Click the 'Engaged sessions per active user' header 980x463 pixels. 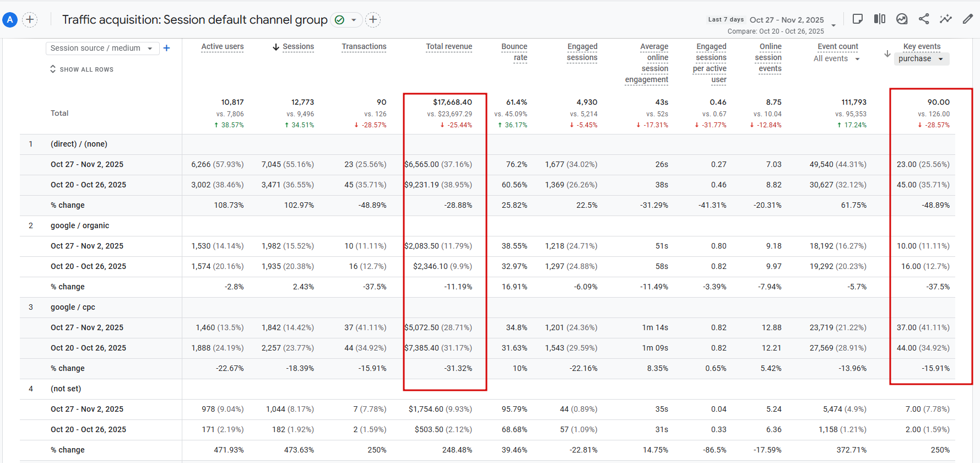[x=710, y=63]
